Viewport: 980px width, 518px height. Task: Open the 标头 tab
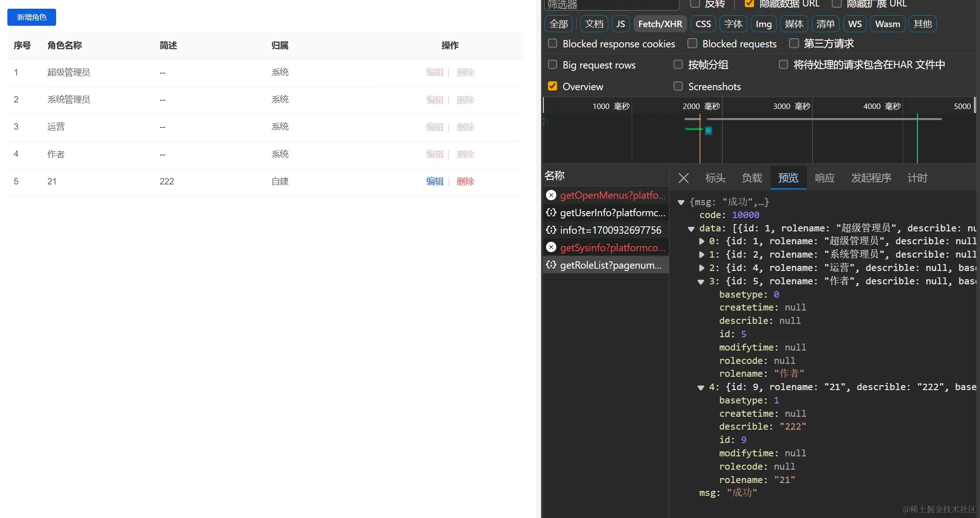715,178
